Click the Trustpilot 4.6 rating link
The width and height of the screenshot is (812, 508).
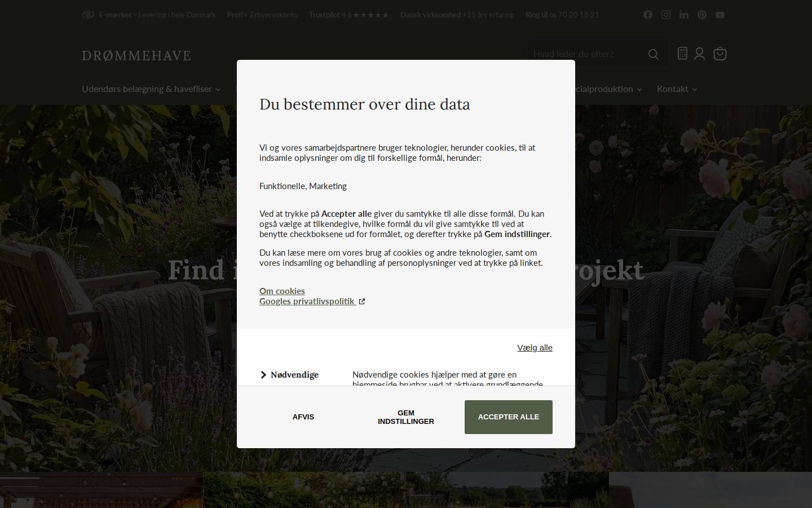pos(348,15)
